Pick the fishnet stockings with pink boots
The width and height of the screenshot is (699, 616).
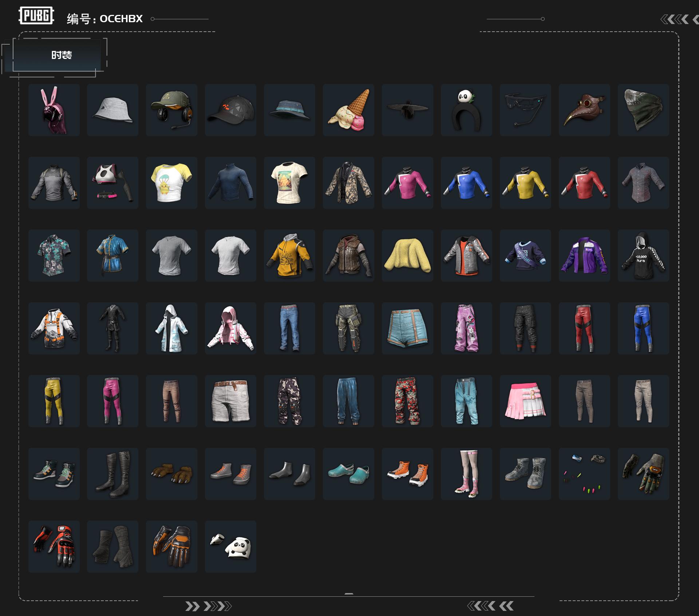coord(467,474)
